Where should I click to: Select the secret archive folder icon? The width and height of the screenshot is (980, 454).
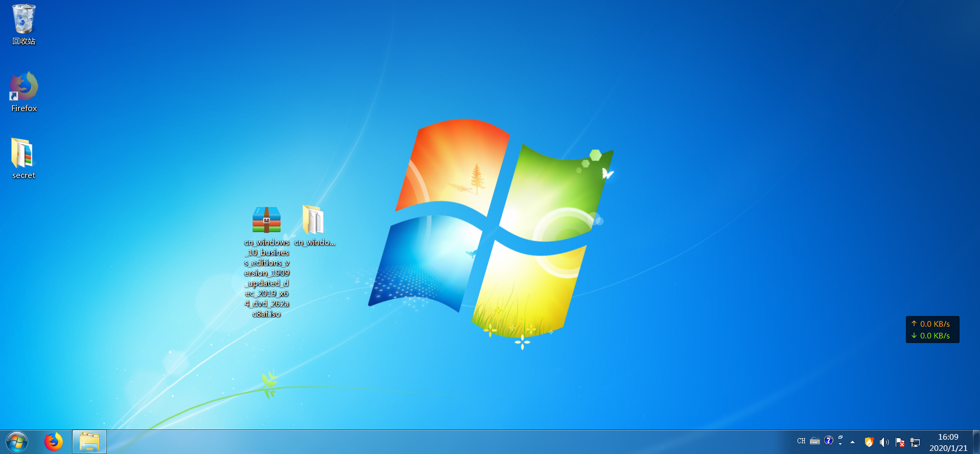24,158
